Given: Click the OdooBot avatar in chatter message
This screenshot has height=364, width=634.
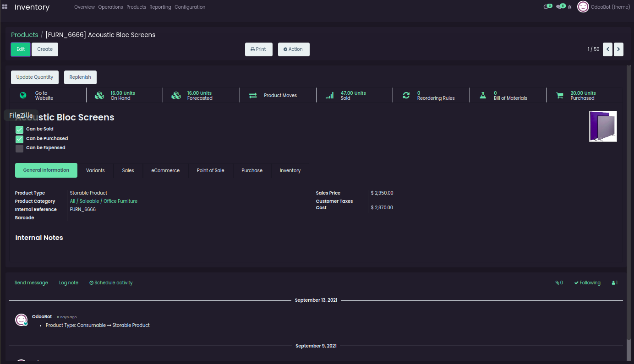Looking at the screenshot, I should (x=22, y=320).
